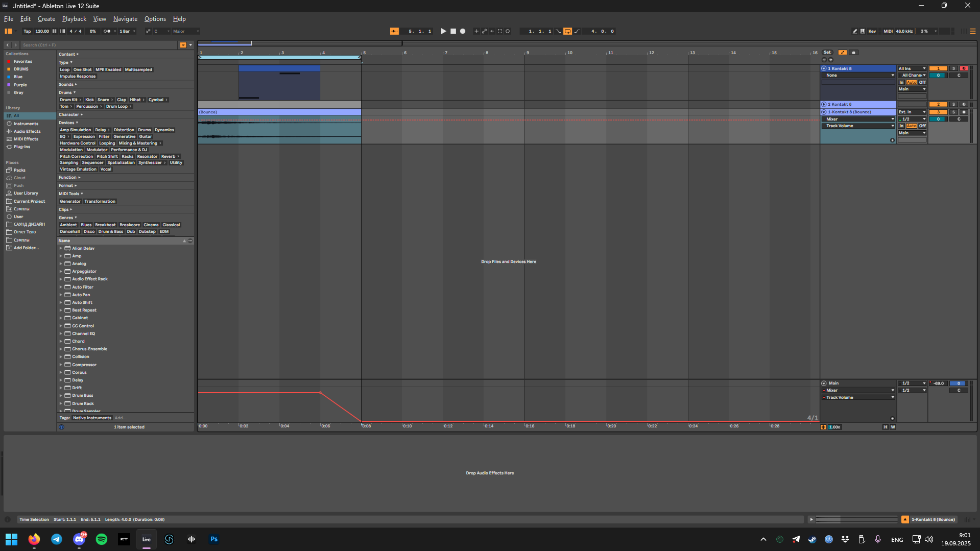
Task: Toggle the browser filter view icon
Action: [183, 45]
